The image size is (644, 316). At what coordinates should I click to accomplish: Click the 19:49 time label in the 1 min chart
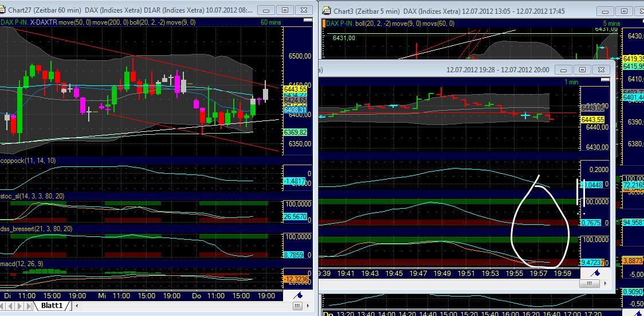pos(443,273)
